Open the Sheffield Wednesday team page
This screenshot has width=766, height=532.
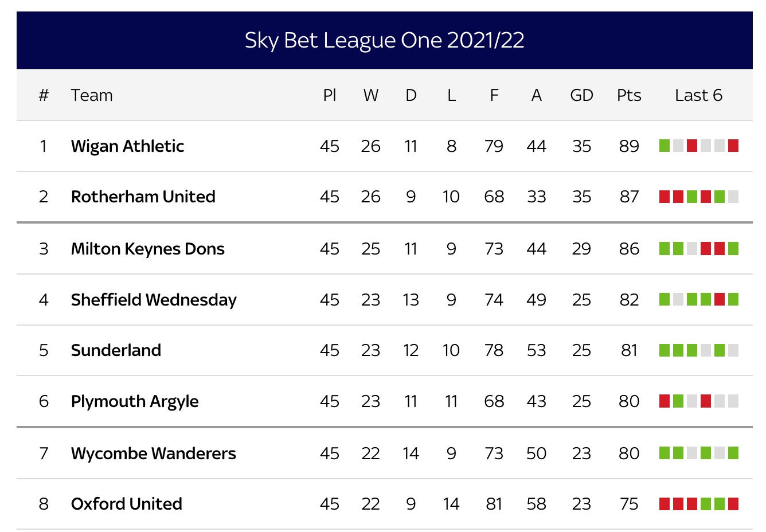click(x=154, y=300)
